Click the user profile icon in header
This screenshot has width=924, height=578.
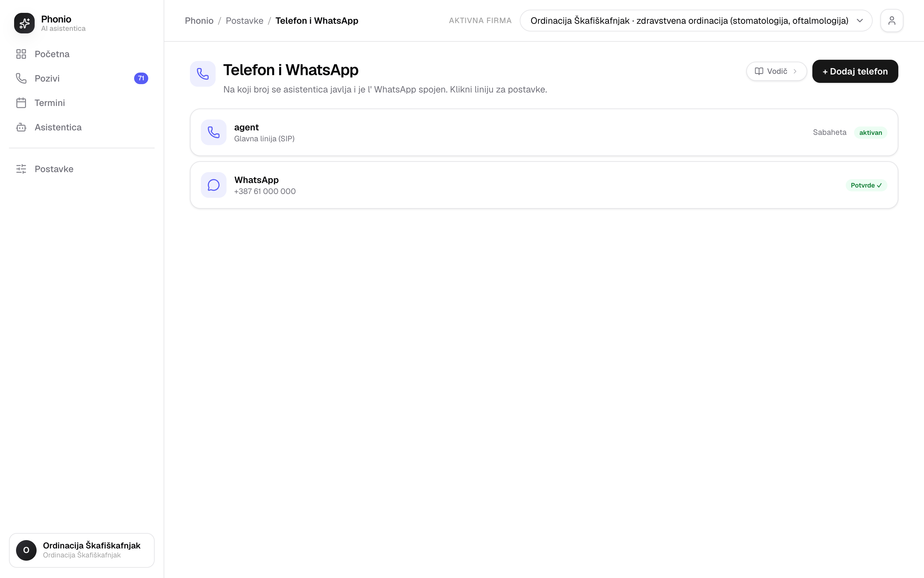tap(892, 21)
